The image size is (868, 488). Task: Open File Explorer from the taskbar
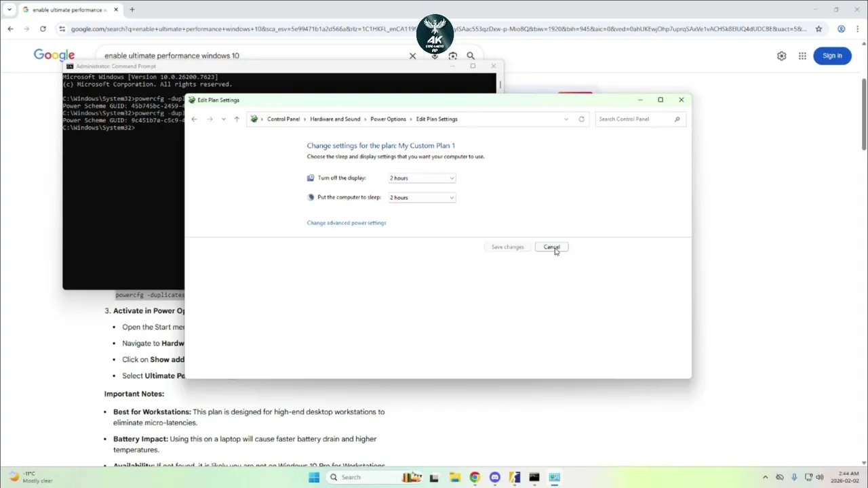(454, 477)
